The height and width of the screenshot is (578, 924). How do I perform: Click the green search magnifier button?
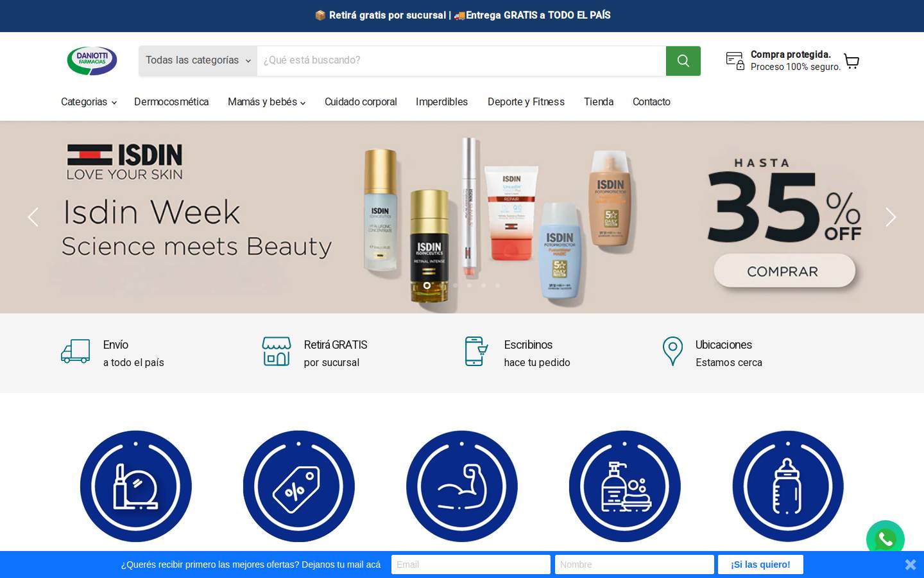[683, 60]
